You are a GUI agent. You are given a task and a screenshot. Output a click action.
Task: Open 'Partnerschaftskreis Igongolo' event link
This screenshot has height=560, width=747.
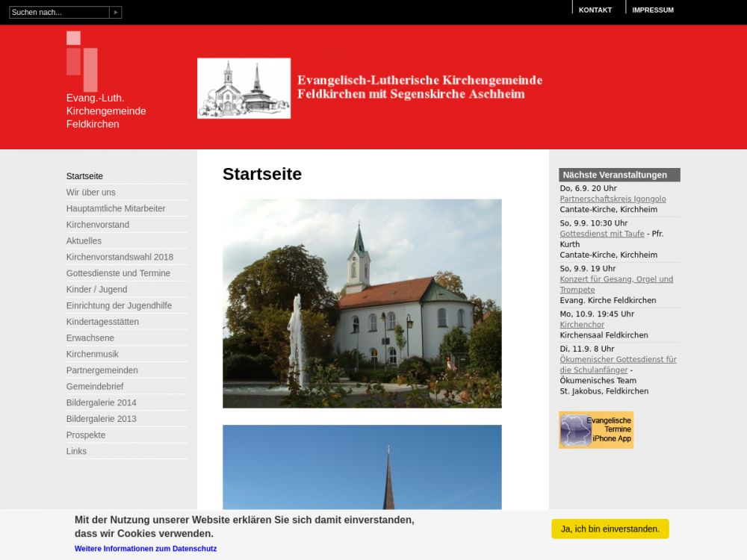click(613, 199)
